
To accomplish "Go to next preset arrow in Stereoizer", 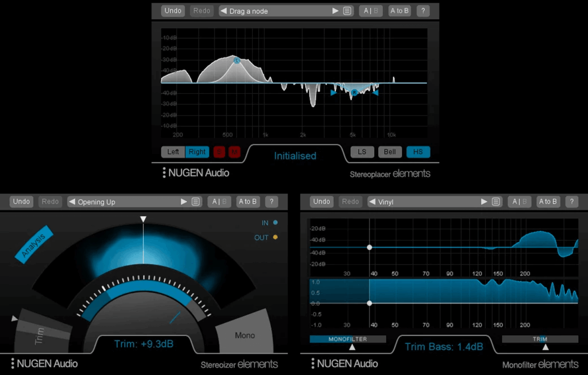I will (x=184, y=202).
